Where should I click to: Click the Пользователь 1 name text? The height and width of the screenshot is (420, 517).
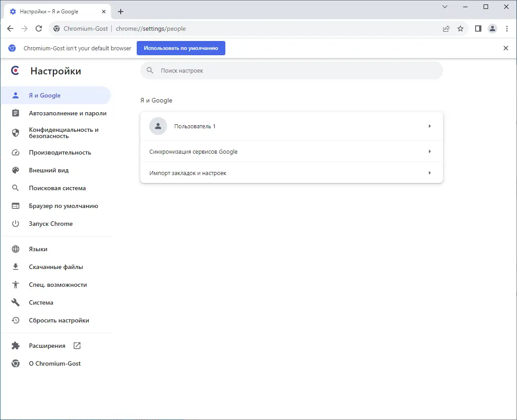[195, 126]
